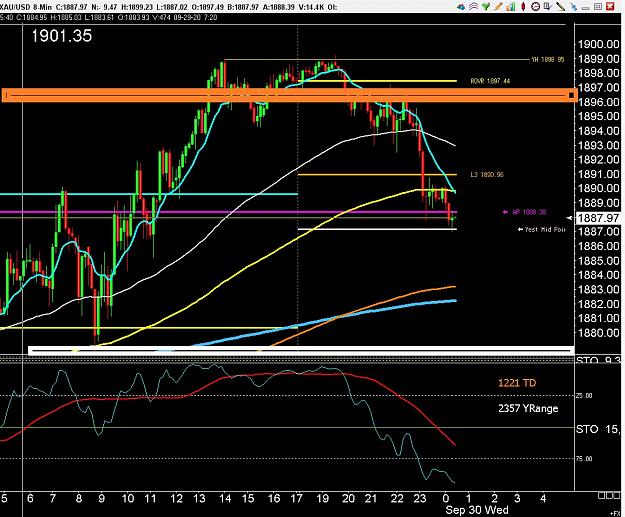Click the middle small box at the chart's bottom-right

pyautogui.click(x=608, y=495)
